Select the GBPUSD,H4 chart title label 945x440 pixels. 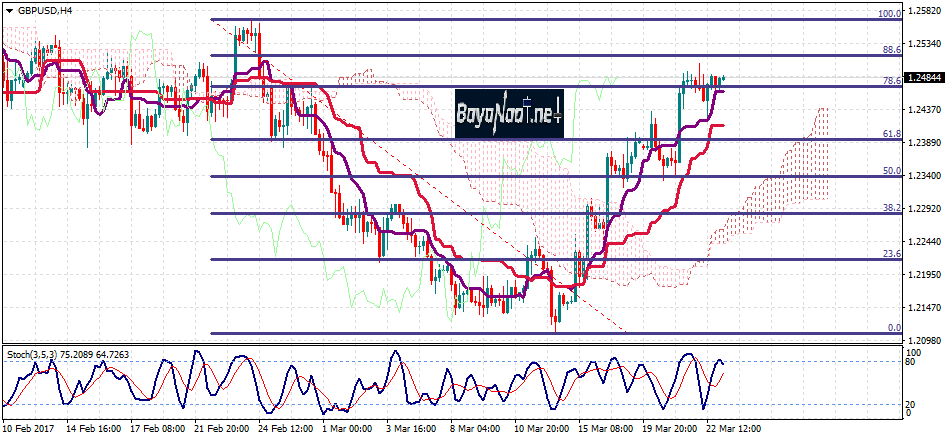coord(45,11)
